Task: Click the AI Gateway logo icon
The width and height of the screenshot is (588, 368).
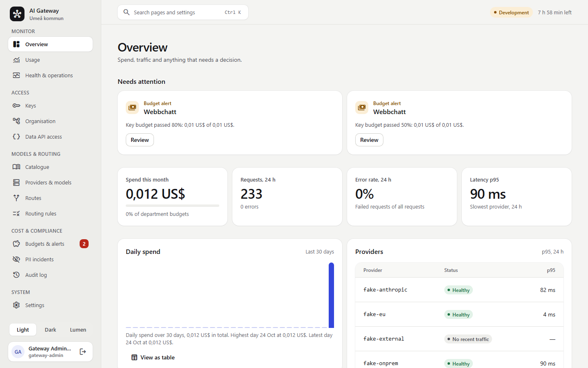Action: tap(17, 14)
